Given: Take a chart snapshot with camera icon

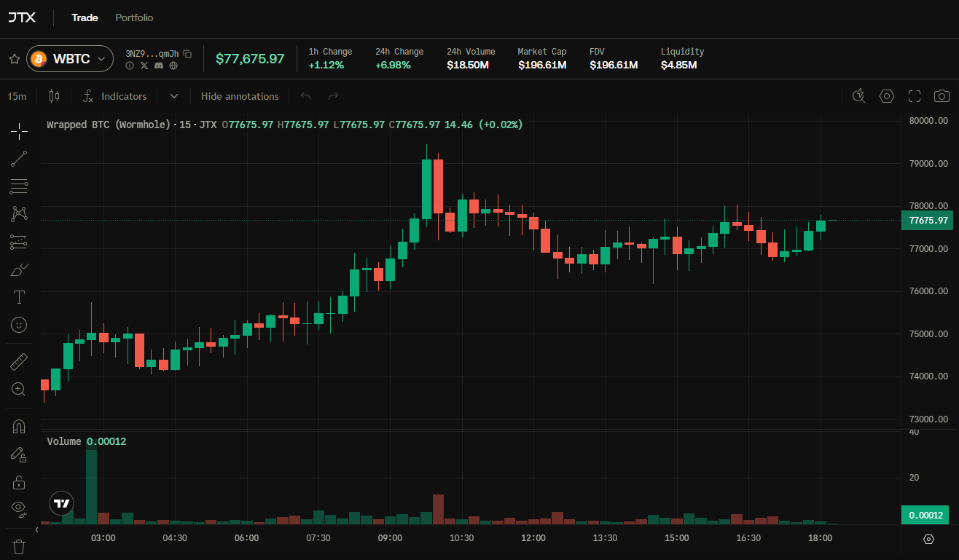Looking at the screenshot, I should pyautogui.click(x=942, y=96).
